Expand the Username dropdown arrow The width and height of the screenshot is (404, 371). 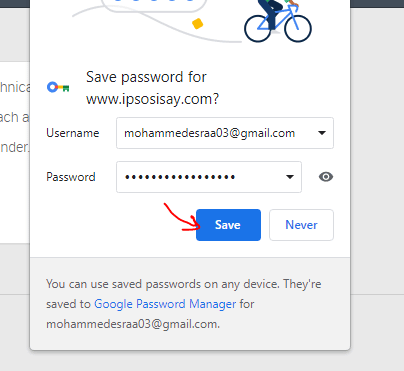[x=322, y=133]
